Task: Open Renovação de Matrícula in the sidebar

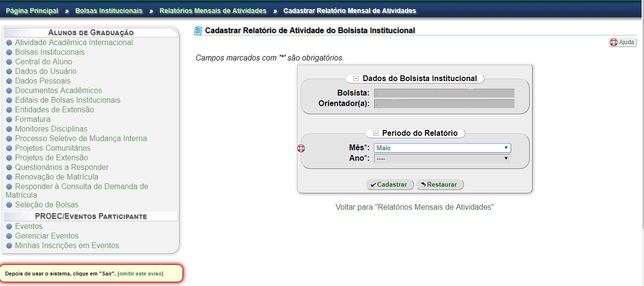Action: [x=56, y=177]
